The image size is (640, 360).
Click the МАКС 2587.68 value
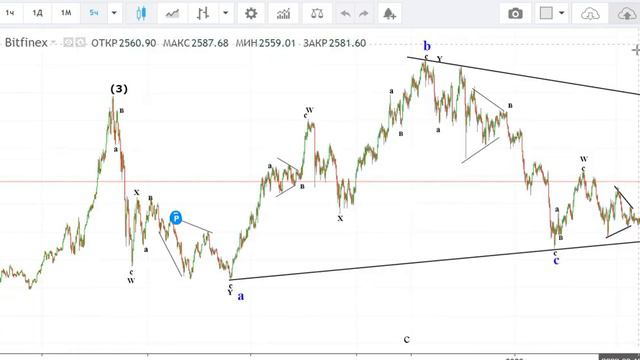(196, 43)
